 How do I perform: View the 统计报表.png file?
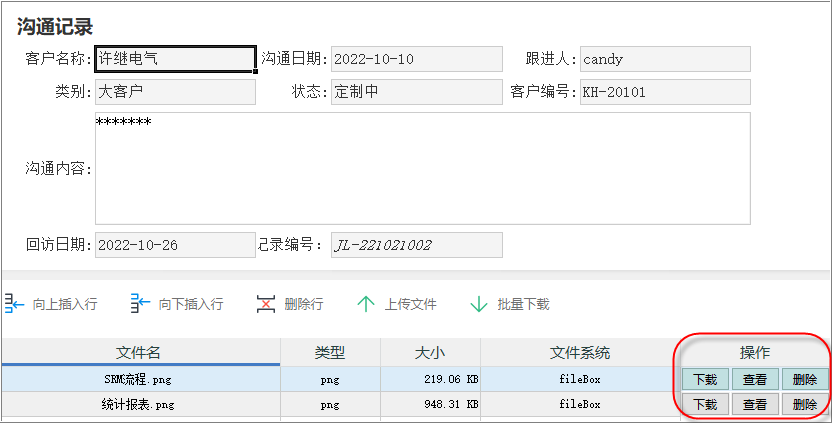(755, 404)
